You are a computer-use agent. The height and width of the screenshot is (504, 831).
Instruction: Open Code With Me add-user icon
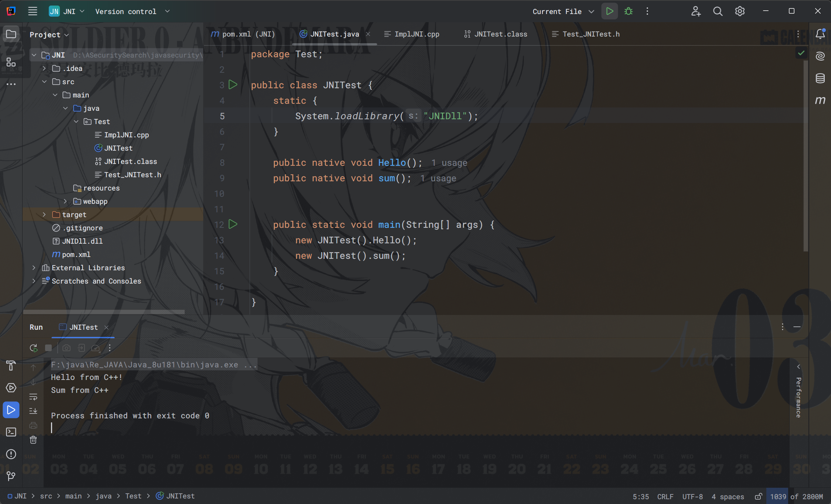(696, 11)
